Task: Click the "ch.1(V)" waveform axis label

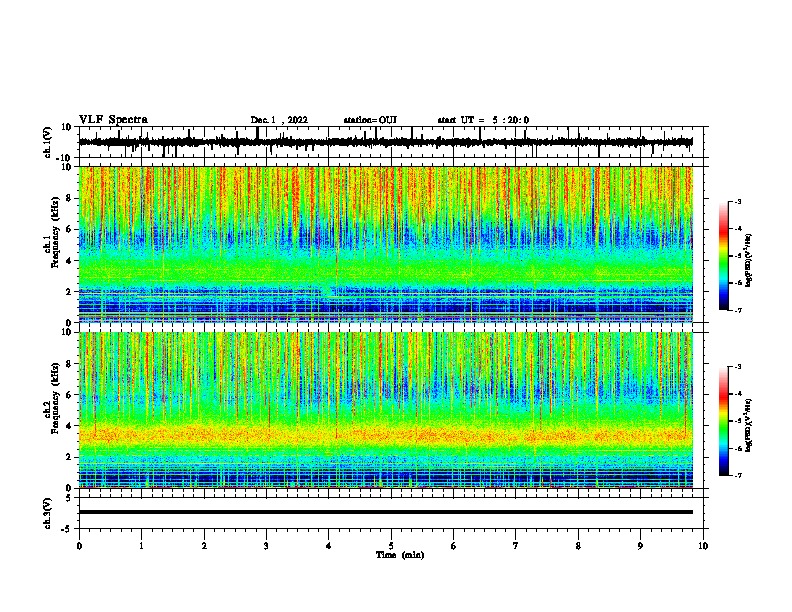Action: [x=48, y=142]
